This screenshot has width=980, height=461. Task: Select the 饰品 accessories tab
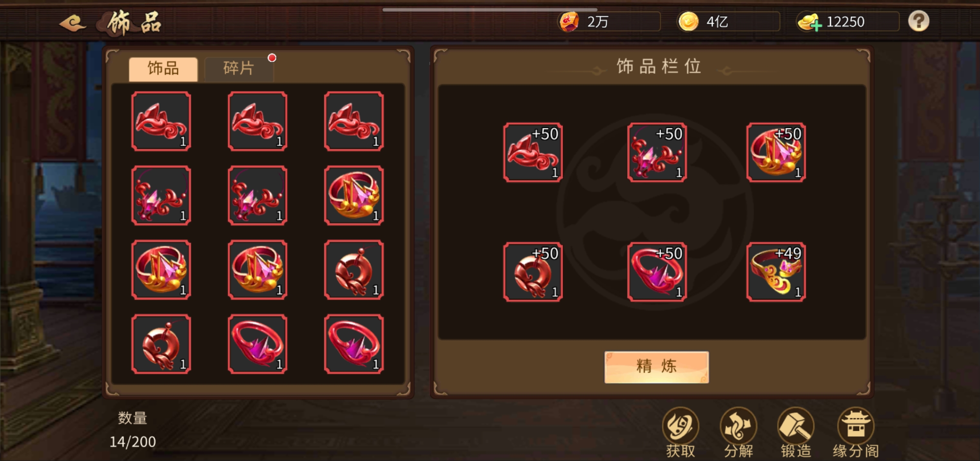(x=163, y=68)
